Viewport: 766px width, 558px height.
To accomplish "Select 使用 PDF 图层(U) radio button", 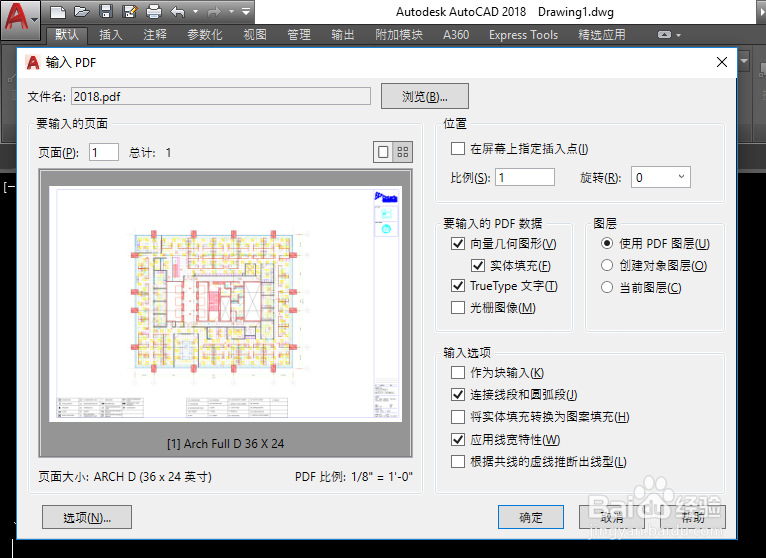I will [607, 243].
